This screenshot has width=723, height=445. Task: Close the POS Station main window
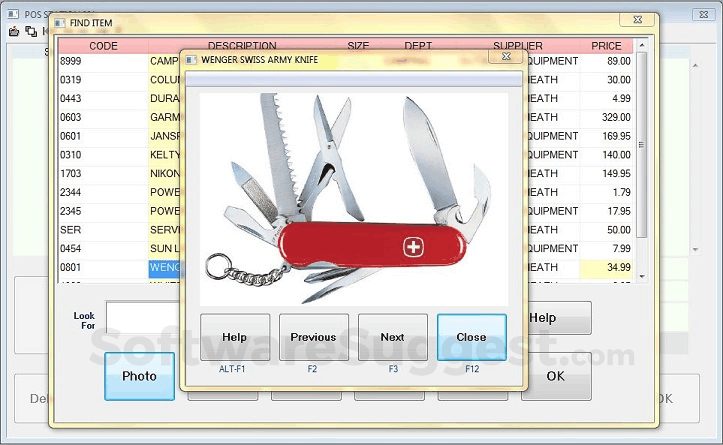coord(704,15)
